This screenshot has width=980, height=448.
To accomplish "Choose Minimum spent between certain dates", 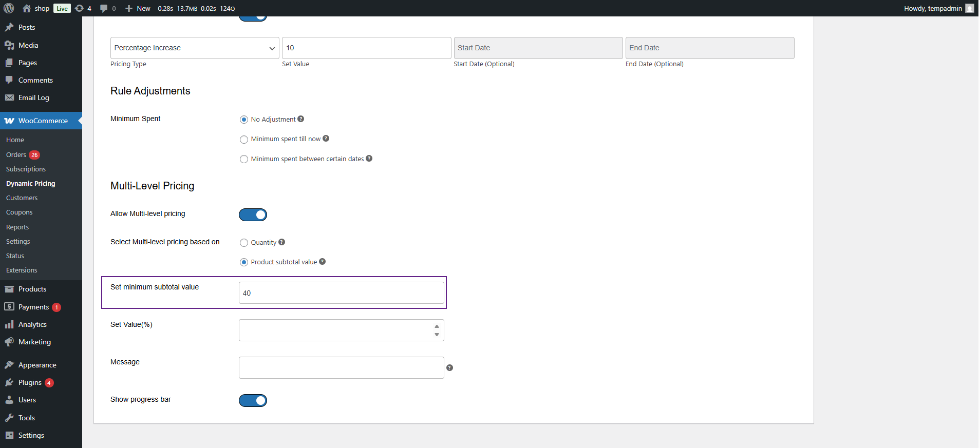I will pos(244,159).
